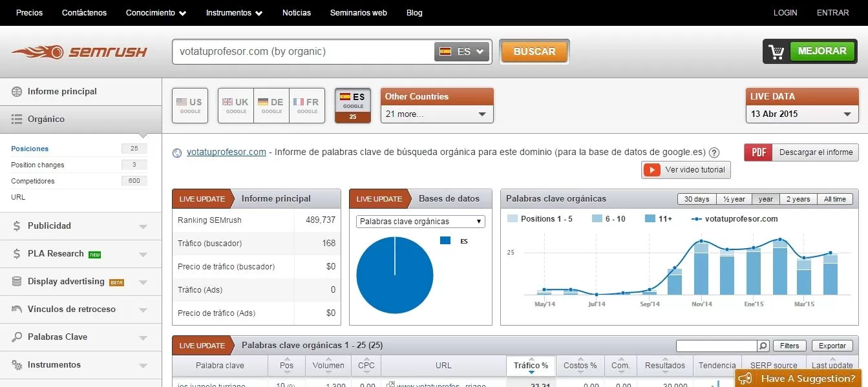Select the US Google database
The width and height of the screenshot is (868, 387).
(x=189, y=105)
